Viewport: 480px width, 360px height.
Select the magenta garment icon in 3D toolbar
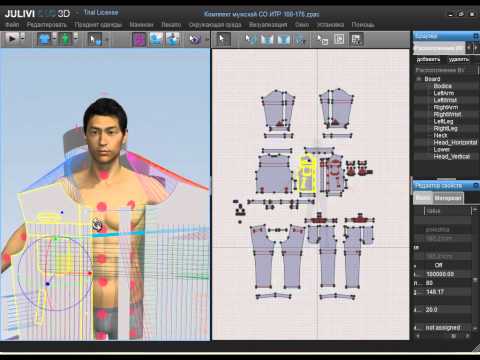(x=139, y=39)
